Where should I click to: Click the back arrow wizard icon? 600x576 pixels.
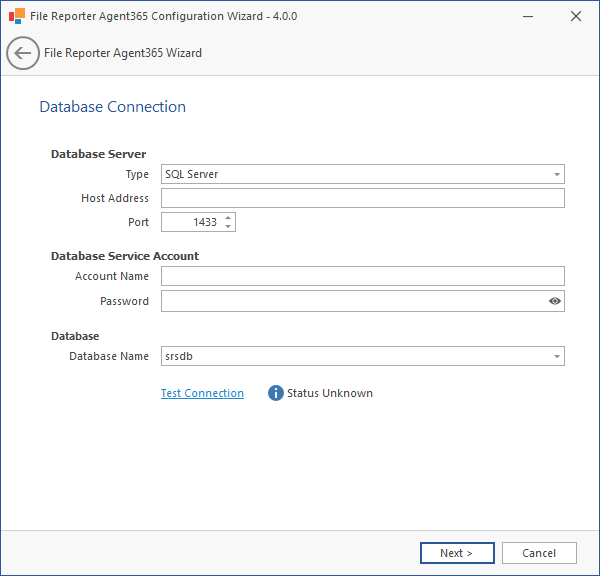(23, 53)
